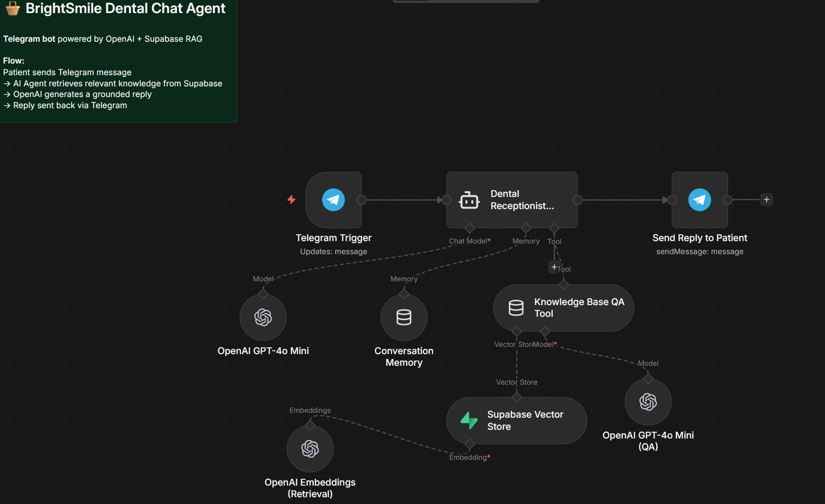This screenshot has width=825, height=504.
Task: Click the Telegram Trigger output connector
Action: click(362, 200)
